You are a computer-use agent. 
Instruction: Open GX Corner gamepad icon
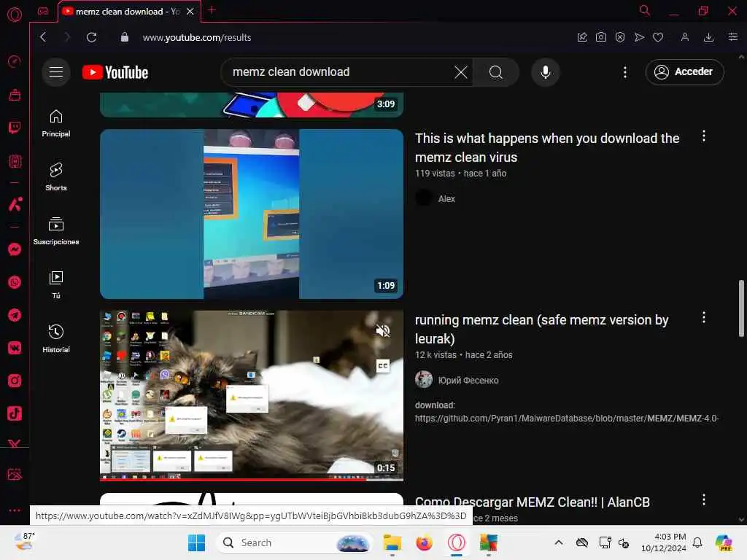point(43,11)
